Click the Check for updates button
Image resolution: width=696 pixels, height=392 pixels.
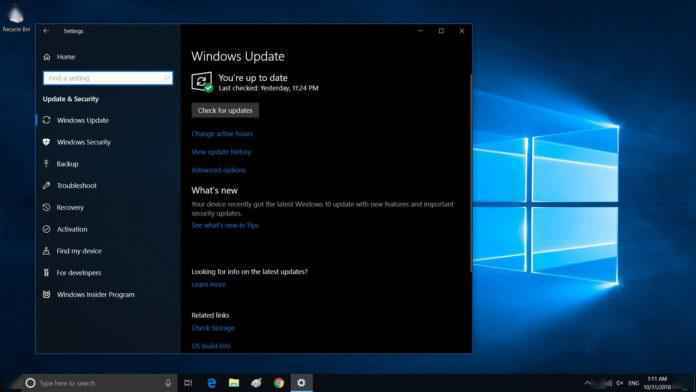point(225,111)
